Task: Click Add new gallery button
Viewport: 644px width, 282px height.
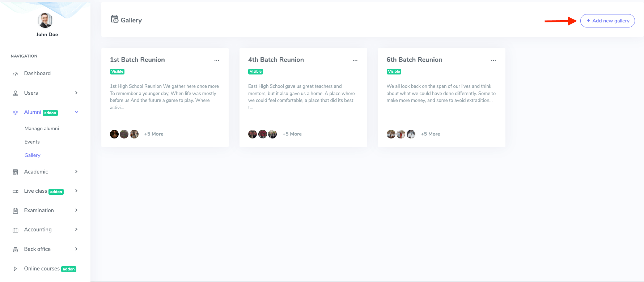Action: tap(607, 21)
